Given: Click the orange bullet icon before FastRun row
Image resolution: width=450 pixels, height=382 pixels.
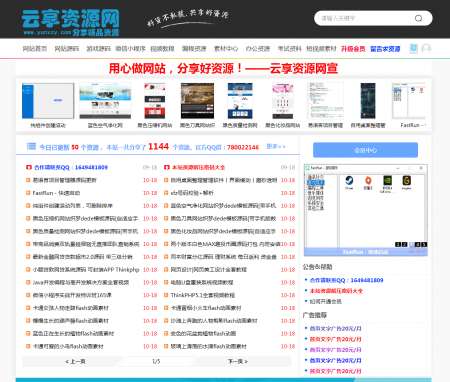Looking at the screenshot, I should click(x=28, y=193).
